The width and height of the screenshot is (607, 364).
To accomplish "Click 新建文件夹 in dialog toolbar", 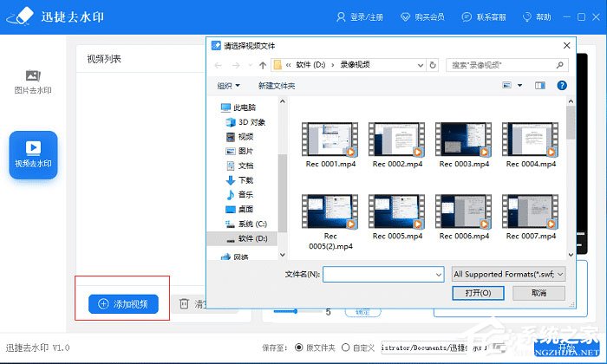I will tap(277, 86).
